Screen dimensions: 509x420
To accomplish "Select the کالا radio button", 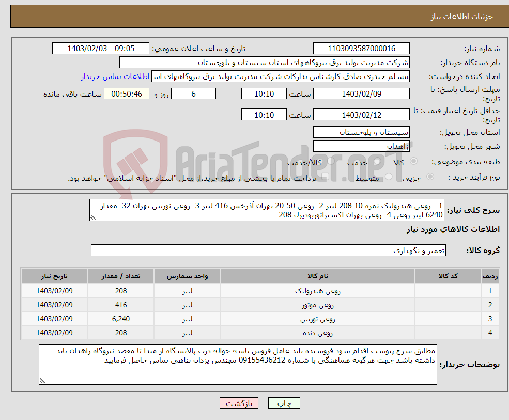I will [x=413, y=161].
